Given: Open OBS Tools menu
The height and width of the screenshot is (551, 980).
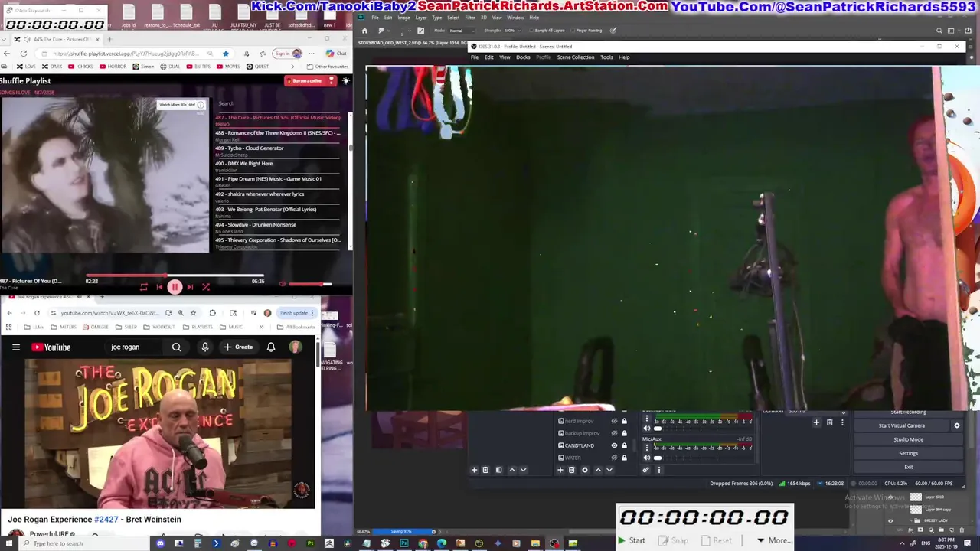Looking at the screenshot, I should [x=606, y=57].
